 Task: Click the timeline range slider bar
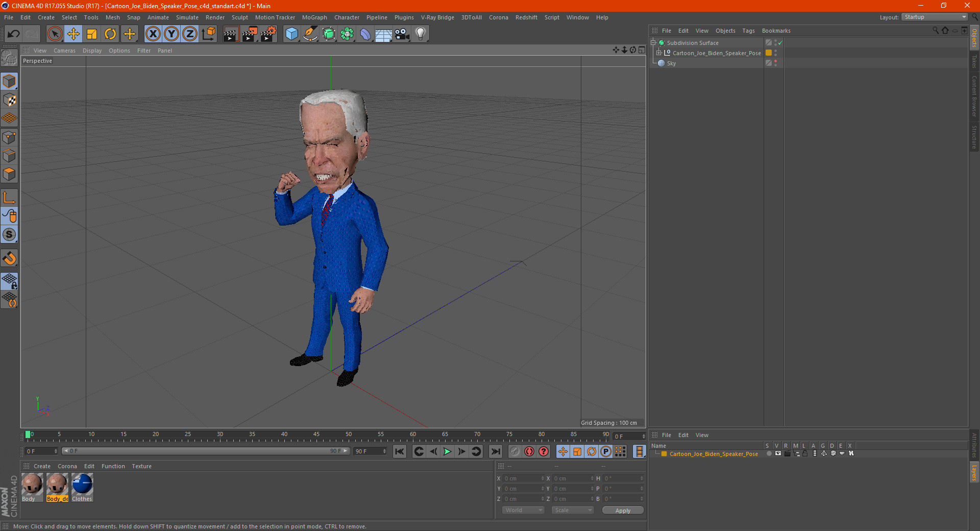coord(206,451)
